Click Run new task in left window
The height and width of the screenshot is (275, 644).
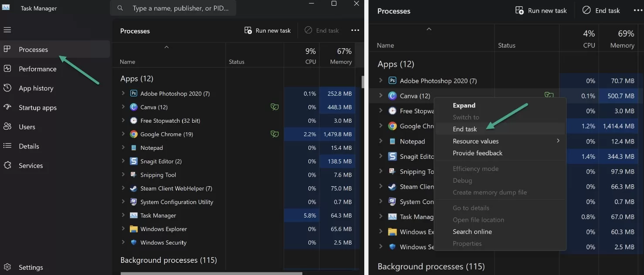click(268, 30)
